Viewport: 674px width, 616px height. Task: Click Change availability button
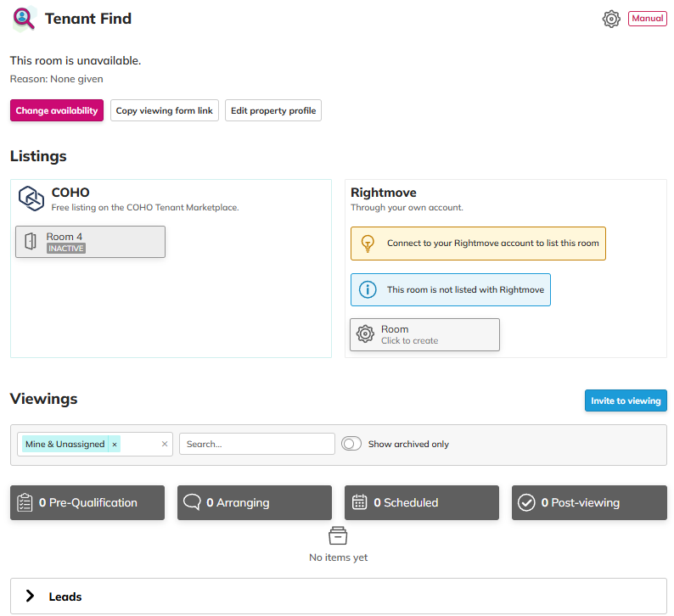pyautogui.click(x=57, y=110)
